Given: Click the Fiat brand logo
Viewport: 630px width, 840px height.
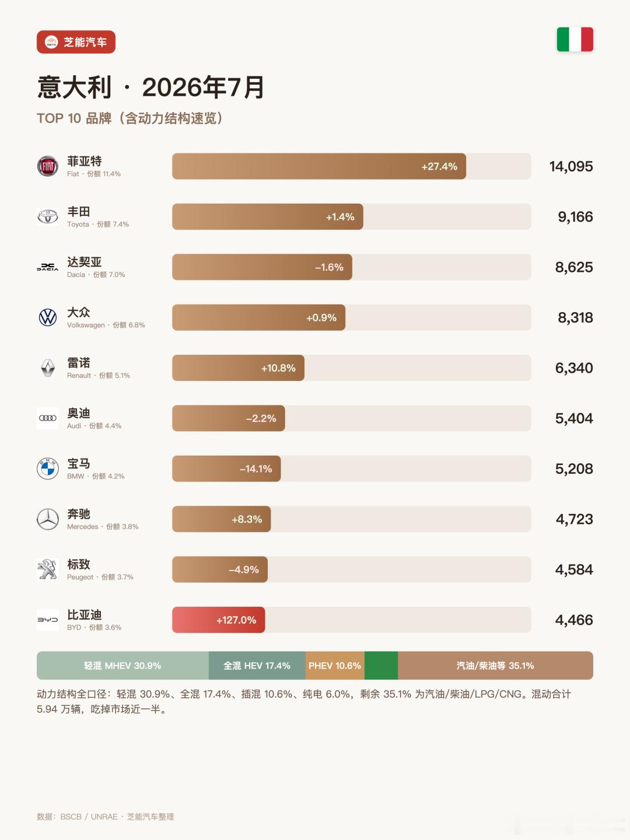Looking at the screenshot, I should click(48, 166).
